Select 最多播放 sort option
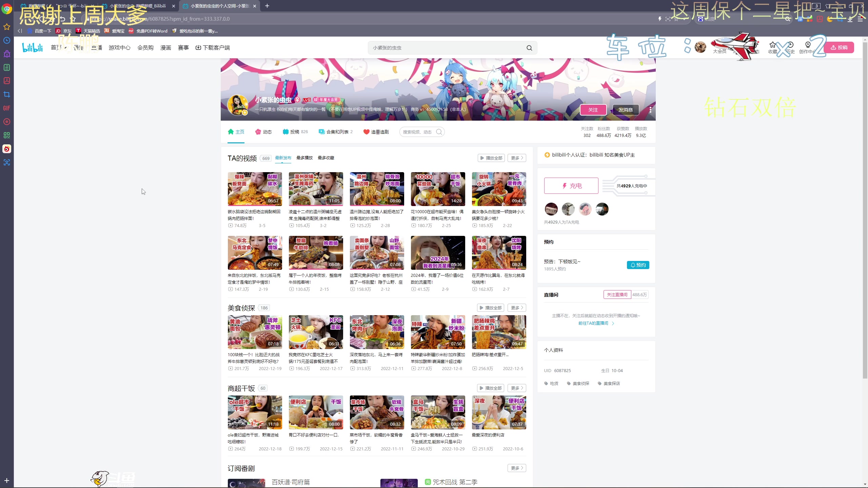Screen dimensions: 868x488 click(304, 158)
